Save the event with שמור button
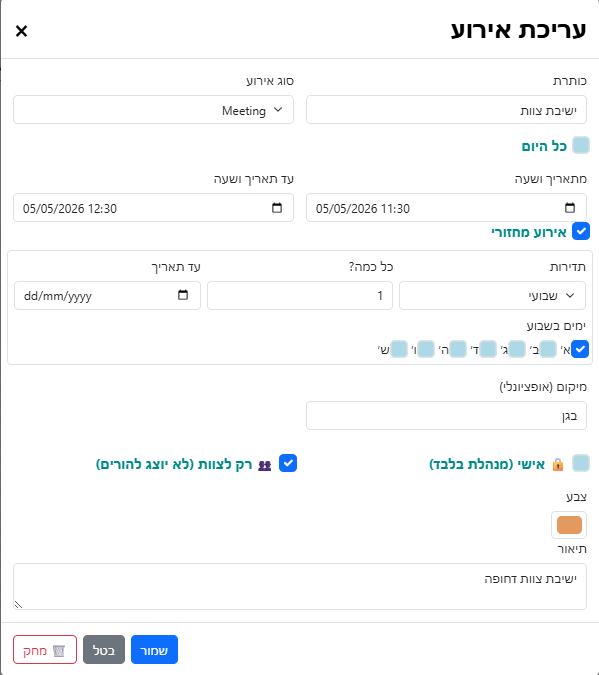The height and width of the screenshot is (675, 599). click(x=154, y=650)
